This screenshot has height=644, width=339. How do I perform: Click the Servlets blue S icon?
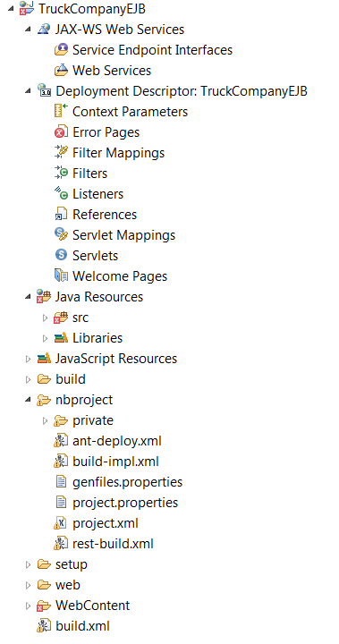[61, 255]
